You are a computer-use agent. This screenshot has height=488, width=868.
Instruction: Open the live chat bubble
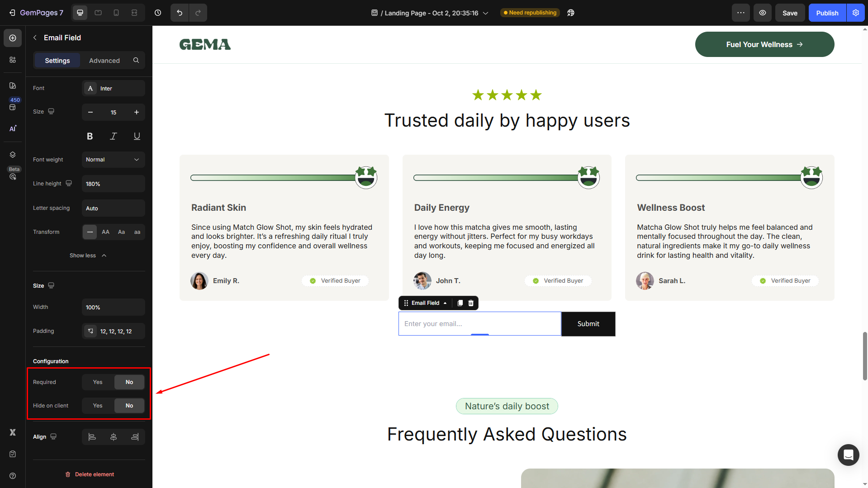(848, 455)
